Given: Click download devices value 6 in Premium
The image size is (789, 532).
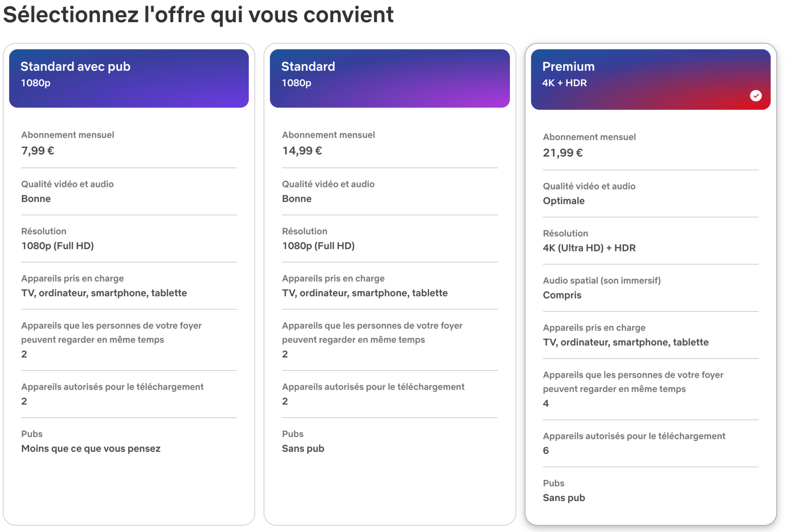Looking at the screenshot, I should pyautogui.click(x=546, y=451).
